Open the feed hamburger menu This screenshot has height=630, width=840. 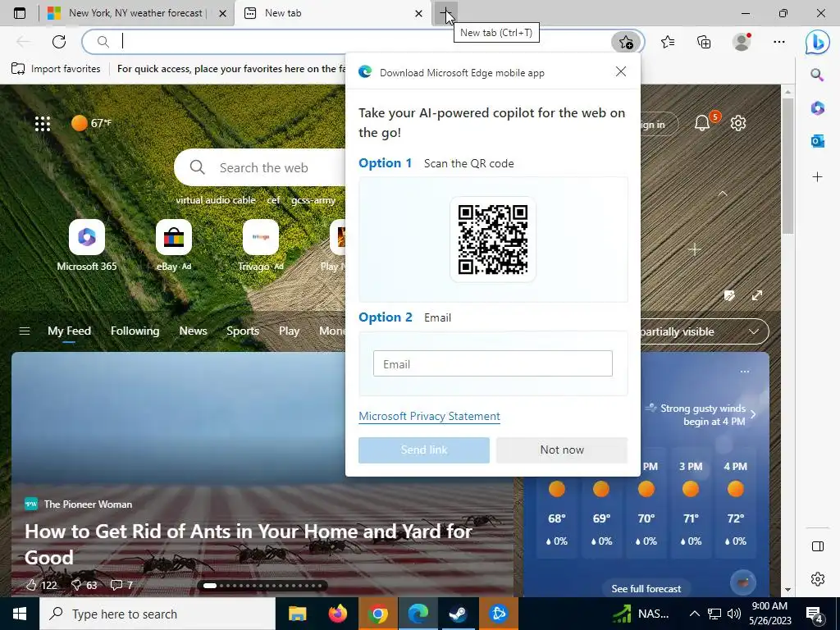[25, 331]
